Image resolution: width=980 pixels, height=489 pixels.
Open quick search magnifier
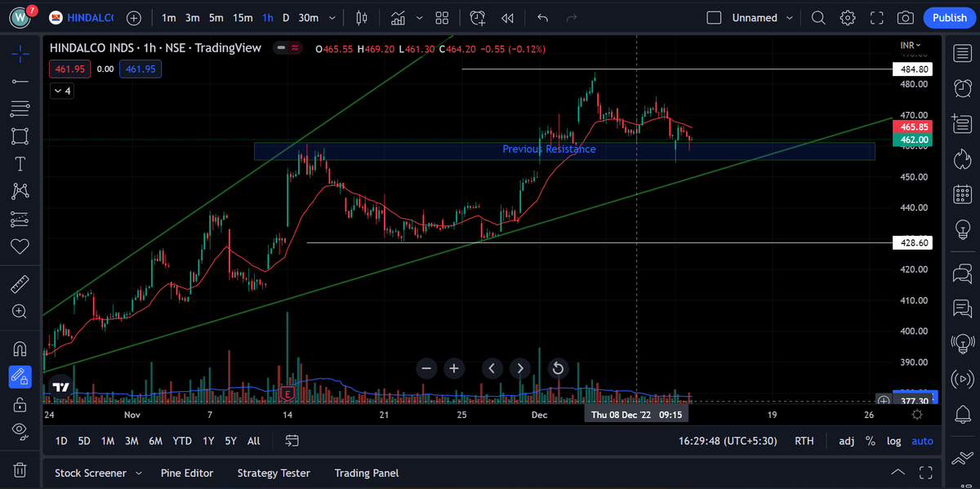tap(818, 18)
